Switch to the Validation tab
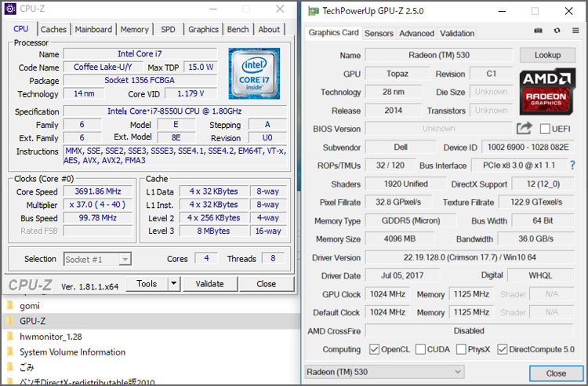588x386 pixels. (457, 34)
